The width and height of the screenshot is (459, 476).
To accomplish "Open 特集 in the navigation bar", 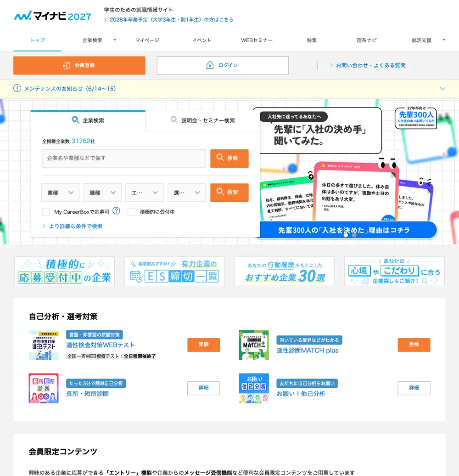I will pyautogui.click(x=312, y=40).
